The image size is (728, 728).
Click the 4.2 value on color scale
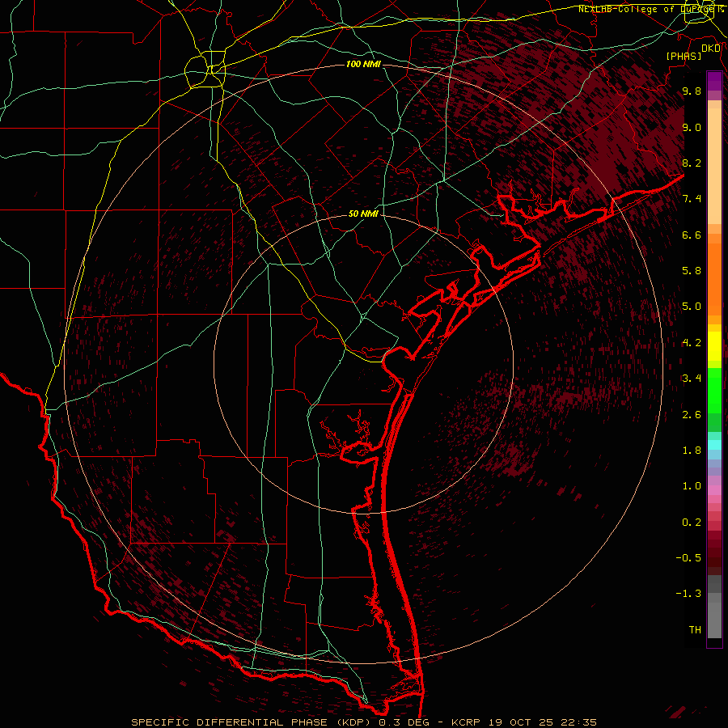(x=692, y=343)
